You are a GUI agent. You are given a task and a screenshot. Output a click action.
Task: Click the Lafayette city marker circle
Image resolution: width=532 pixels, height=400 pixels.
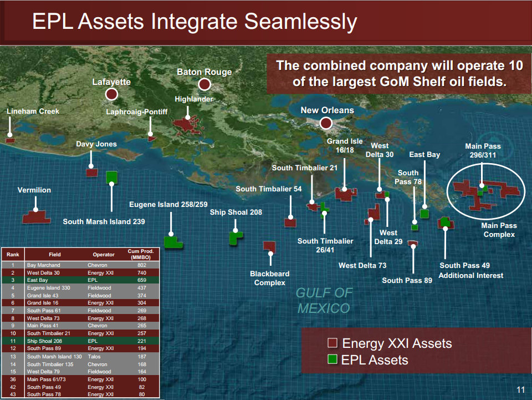(112, 94)
